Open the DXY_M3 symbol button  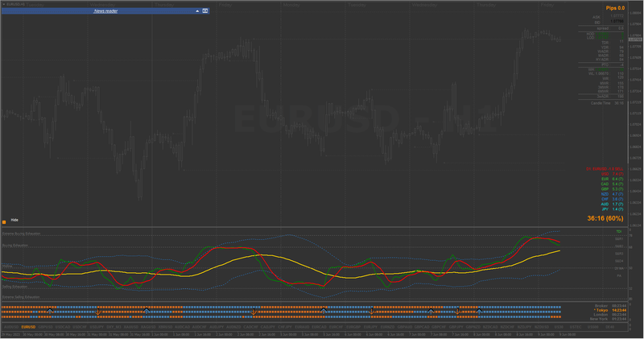114,327
